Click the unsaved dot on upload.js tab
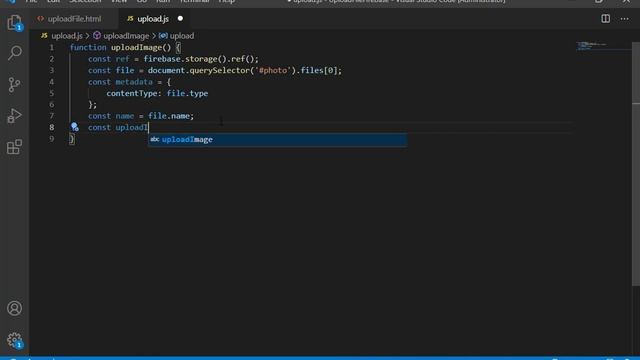The width and height of the screenshot is (640, 360). click(180, 18)
